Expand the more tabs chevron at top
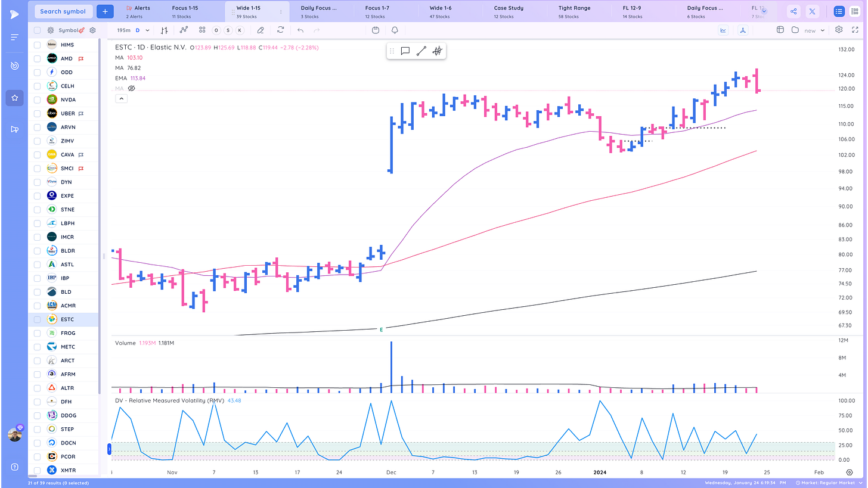This screenshot has height=488, width=868. tap(764, 11)
